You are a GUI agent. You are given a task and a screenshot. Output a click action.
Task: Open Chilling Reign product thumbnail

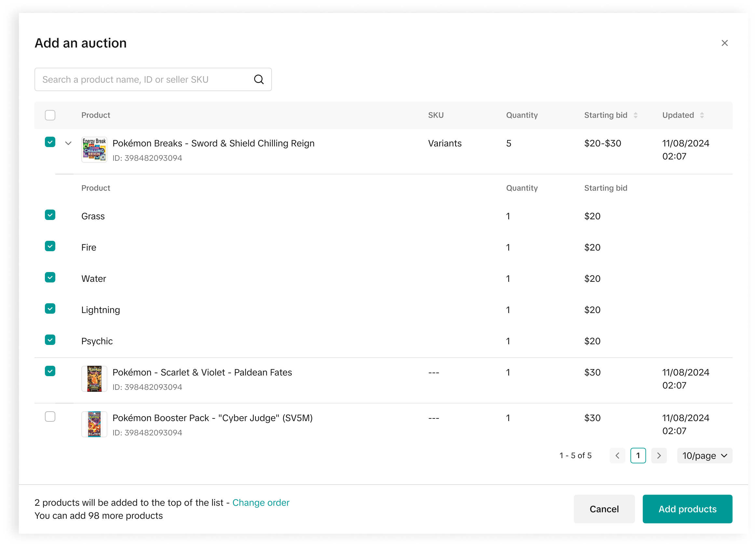coord(94,150)
